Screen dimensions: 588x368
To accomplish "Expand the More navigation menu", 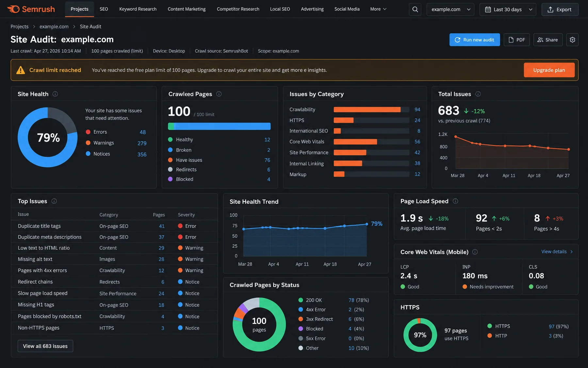I will (x=378, y=9).
